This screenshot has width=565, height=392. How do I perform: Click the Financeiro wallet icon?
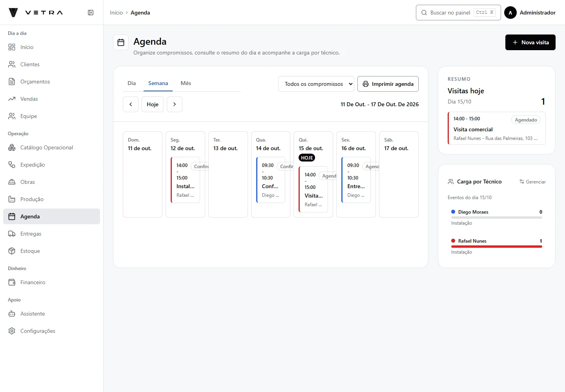(12, 282)
